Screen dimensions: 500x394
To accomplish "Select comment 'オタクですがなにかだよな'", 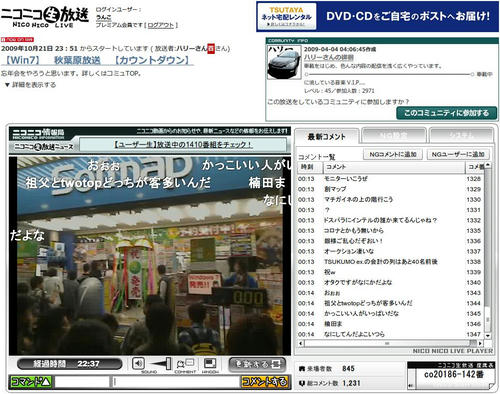I will tap(391, 282).
